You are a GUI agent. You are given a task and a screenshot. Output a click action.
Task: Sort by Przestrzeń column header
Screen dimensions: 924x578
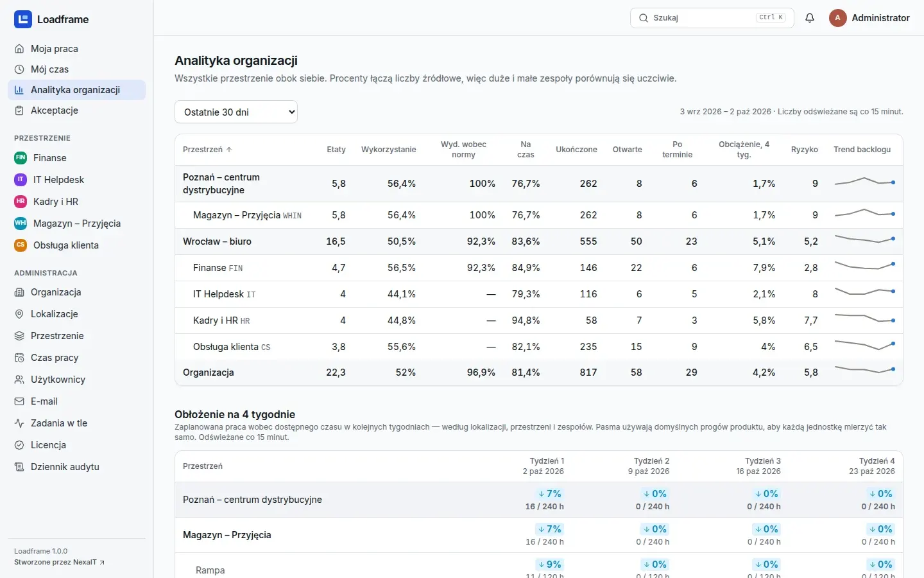click(x=207, y=150)
